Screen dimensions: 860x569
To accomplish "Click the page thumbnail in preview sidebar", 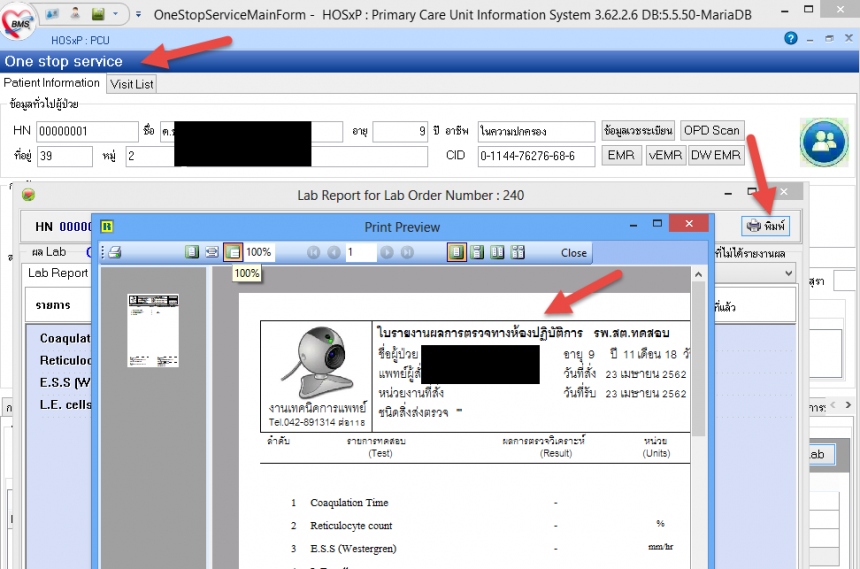I will point(153,330).
